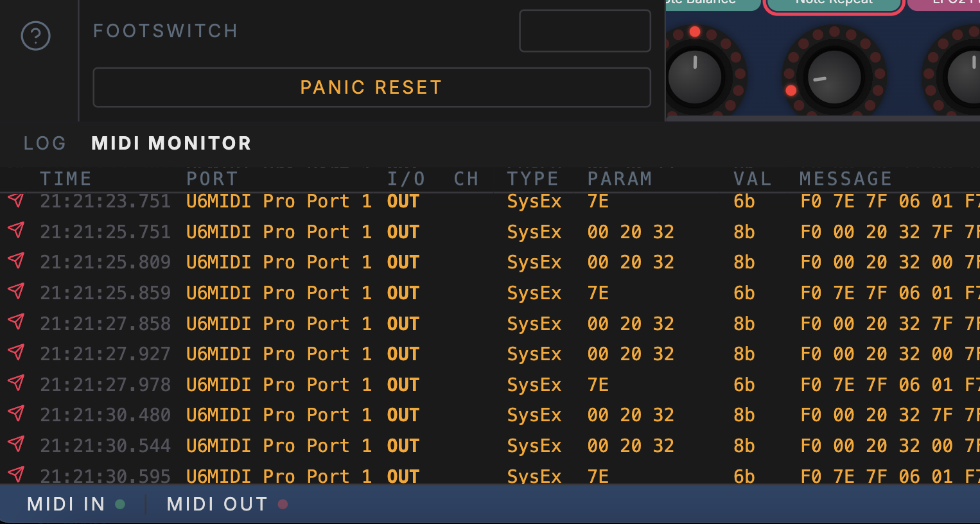Viewport: 980px width, 524px height.
Task: Click timestamp 21:21:23.751
Action: [x=105, y=201]
